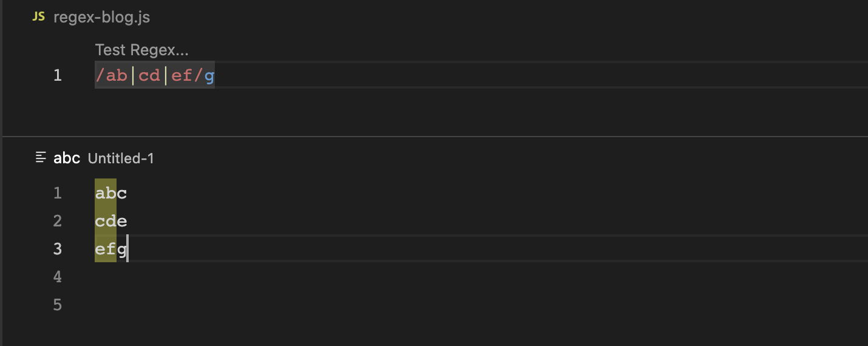
Task: Click line number 1 in regex-blog.js
Action: pyautogui.click(x=58, y=75)
